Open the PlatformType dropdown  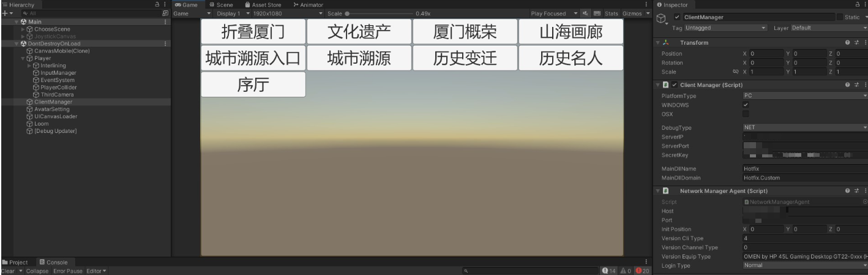point(804,96)
